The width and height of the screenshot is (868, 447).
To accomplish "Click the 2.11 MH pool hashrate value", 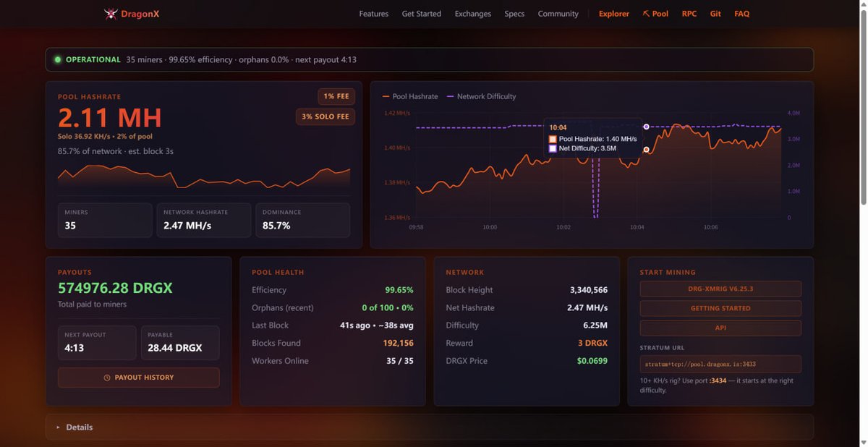I will pyautogui.click(x=110, y=118).
